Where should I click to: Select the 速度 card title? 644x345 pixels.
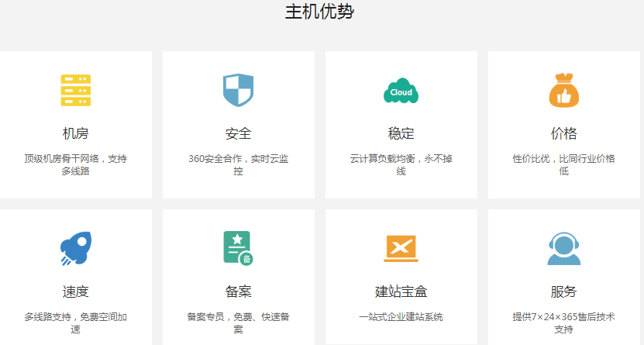[x=76, y=292]
